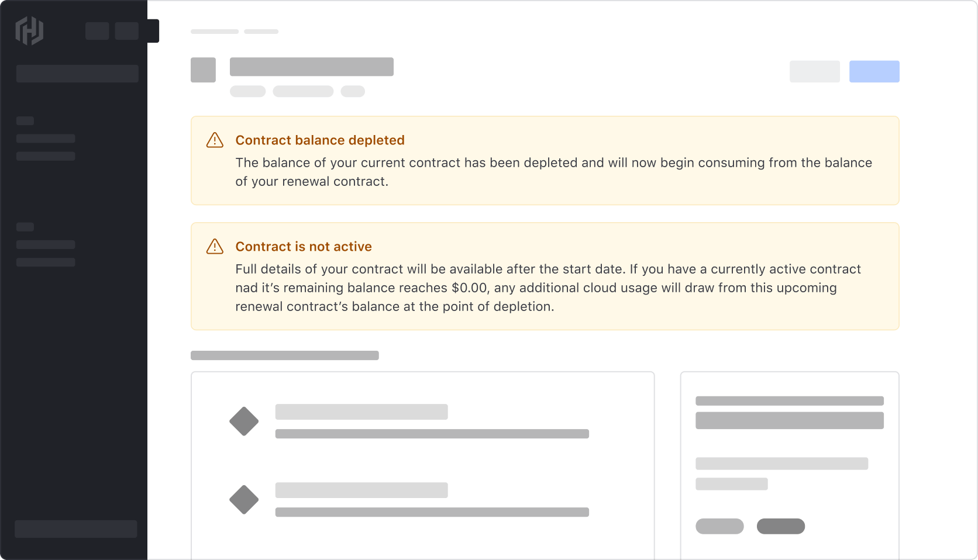The width and height of the screenshot is (978, 560).
Task: Click the first diamond contract status icon
Action: pos(244,421)
